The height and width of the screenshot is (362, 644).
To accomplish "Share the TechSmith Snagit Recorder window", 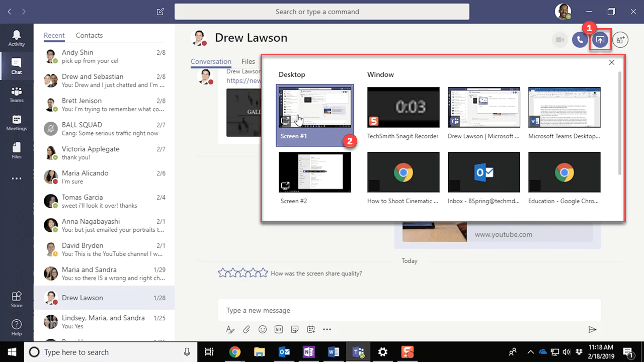I will (403, 107).
